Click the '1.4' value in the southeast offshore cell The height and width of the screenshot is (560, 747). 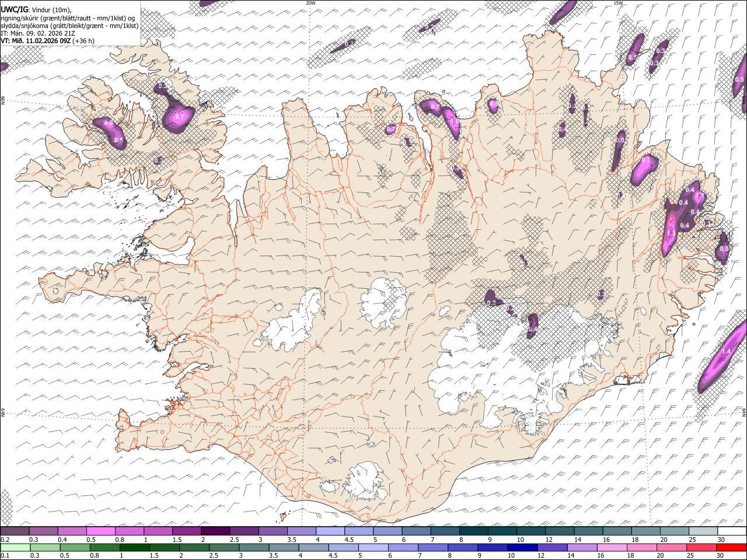pyautogui.click(x=726, y=351)
